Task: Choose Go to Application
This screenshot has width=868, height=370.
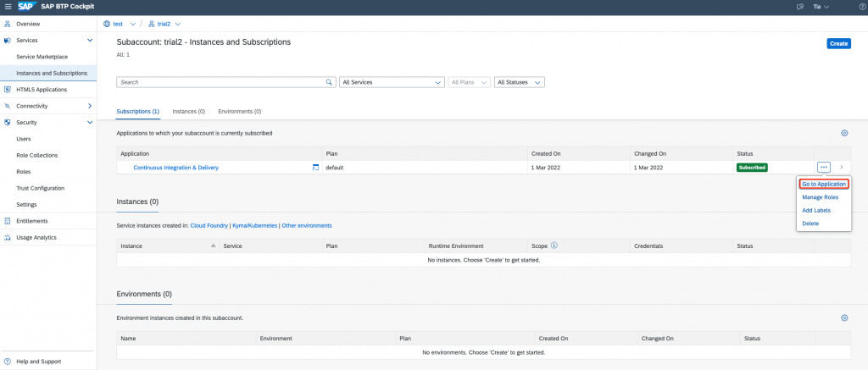Action: (x=824, y=184)
